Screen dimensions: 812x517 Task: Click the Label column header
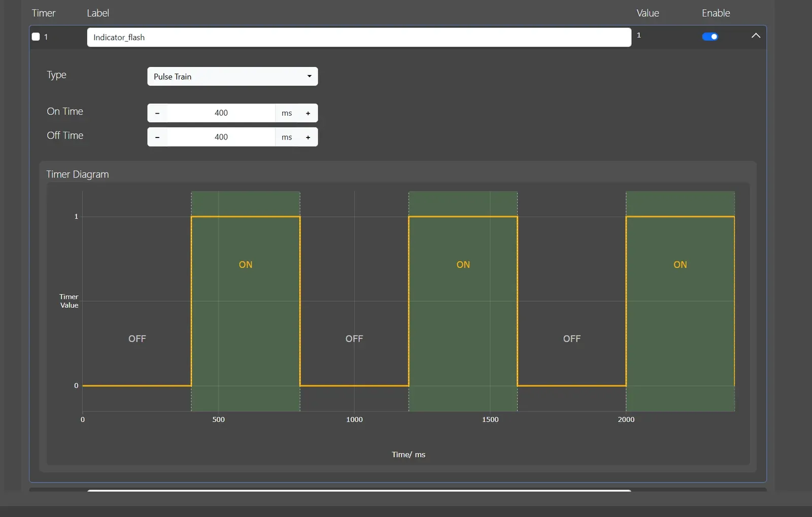pos(98,13)
